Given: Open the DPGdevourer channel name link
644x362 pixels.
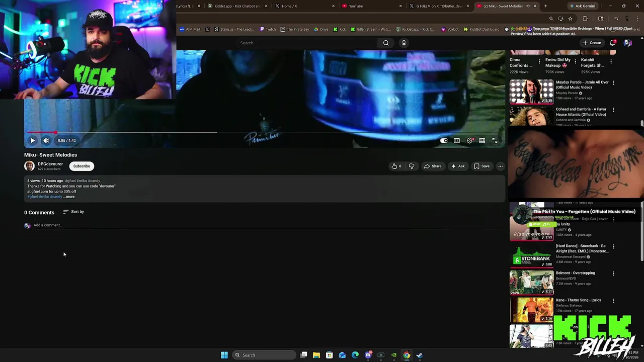Looking at the screenshot, I should tap(50, 164).
